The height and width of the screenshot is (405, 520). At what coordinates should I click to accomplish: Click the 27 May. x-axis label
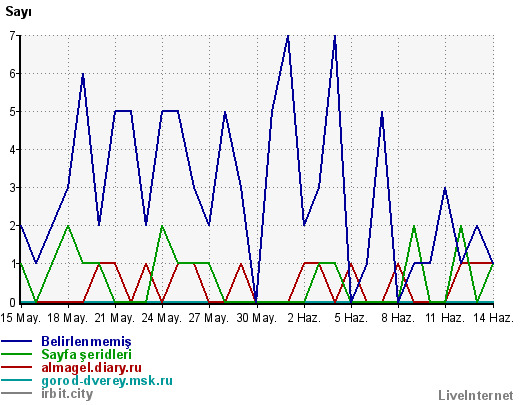point(209,318)
